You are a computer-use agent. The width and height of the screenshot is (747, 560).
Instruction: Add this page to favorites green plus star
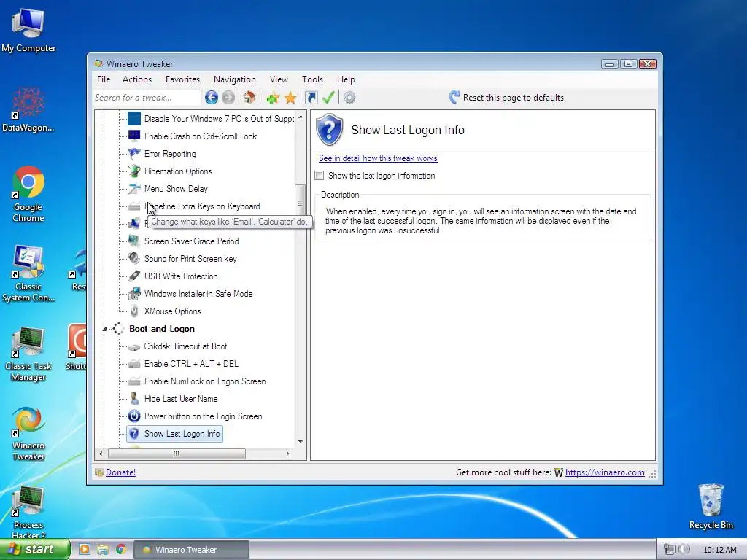pyautogui.click(x=273, y=98)
